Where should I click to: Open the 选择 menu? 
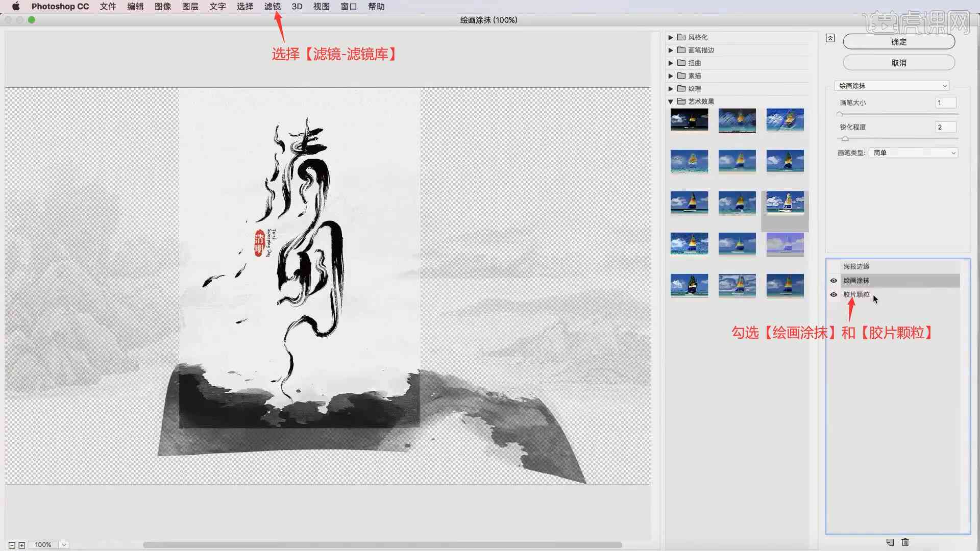click(x=245, y=6)
